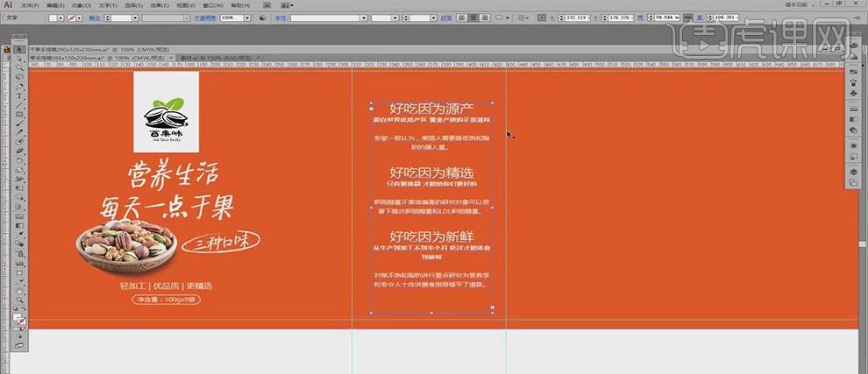
Task: Open the fill color dropdown arrow
Action: [x=60, y=18]
